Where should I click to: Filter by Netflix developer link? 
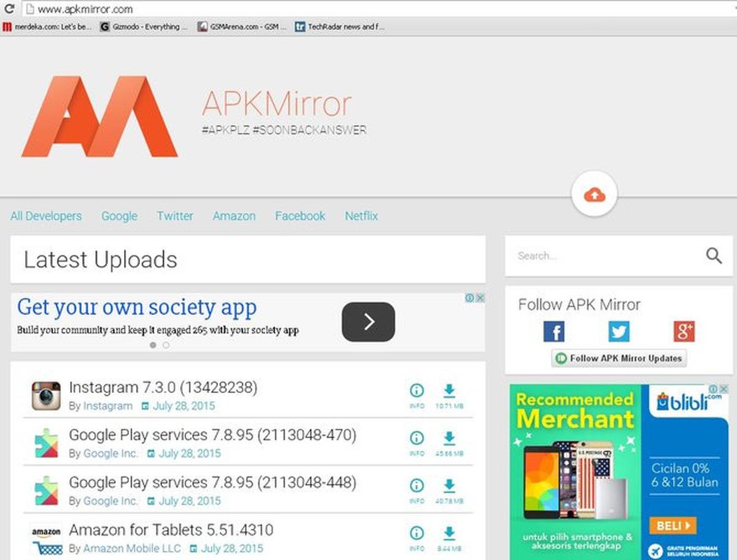361,216
